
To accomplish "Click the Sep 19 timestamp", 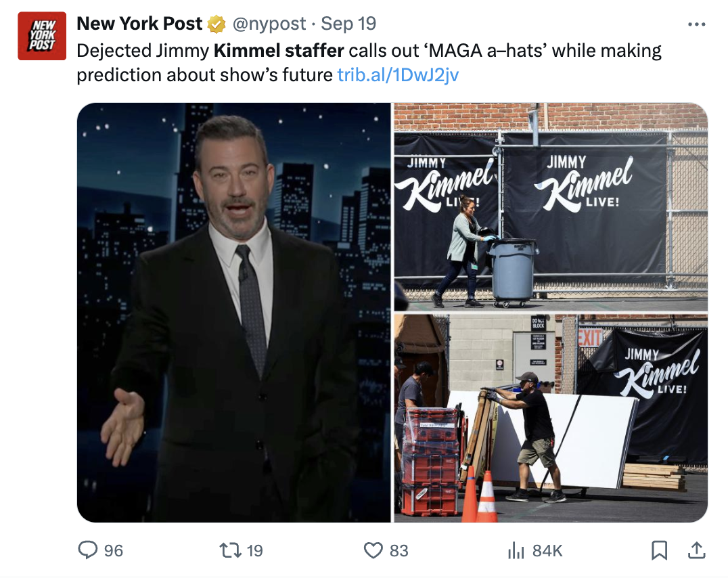I will pos(348,24).
